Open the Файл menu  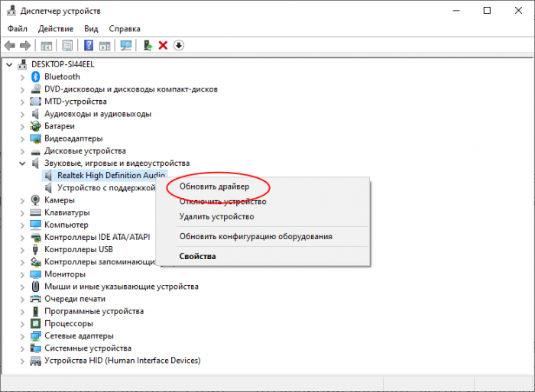click(x=18, y=29)
